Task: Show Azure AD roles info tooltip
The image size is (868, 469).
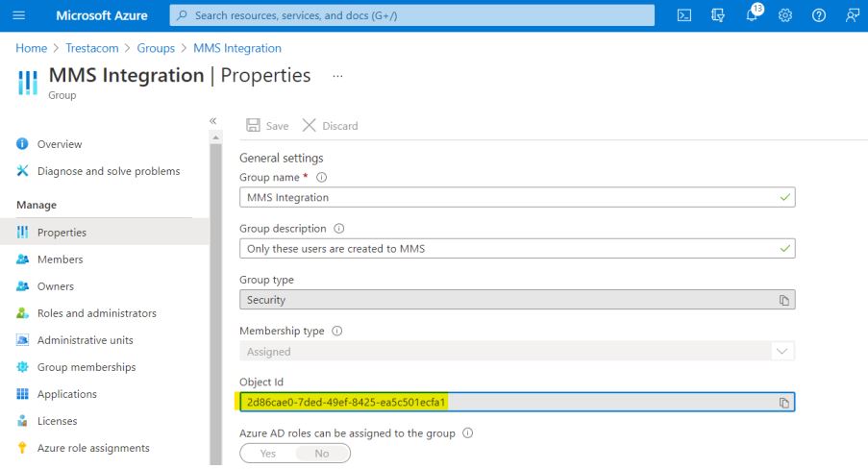Action: (468, 433)
